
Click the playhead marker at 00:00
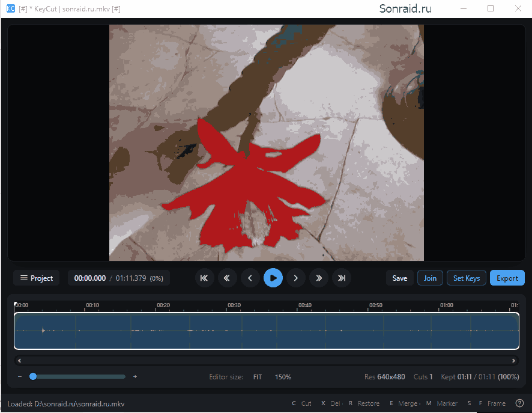(x=15, y=305)
